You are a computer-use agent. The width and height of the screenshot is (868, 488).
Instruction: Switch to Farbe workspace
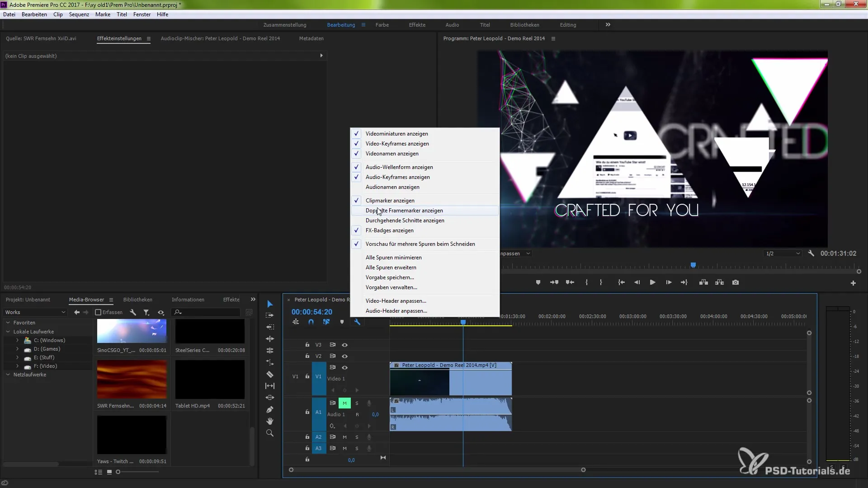click(x=382, y=25)
